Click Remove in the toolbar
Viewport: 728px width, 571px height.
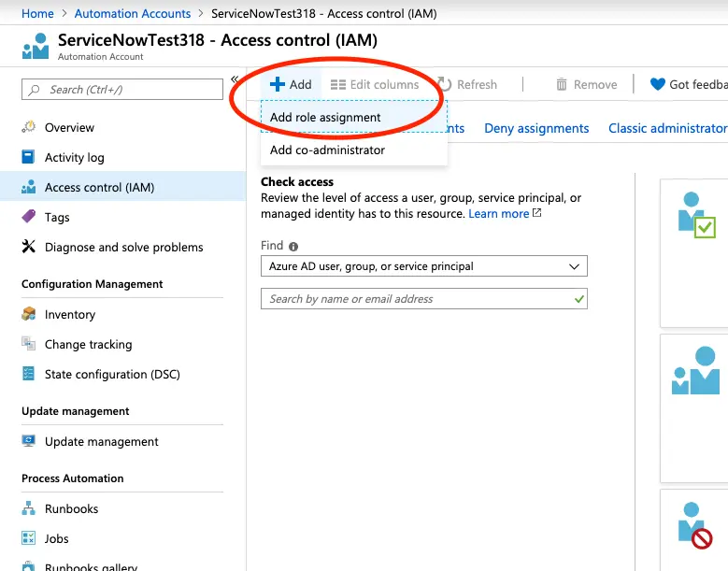pyautogui.click(x=586, y=84)
